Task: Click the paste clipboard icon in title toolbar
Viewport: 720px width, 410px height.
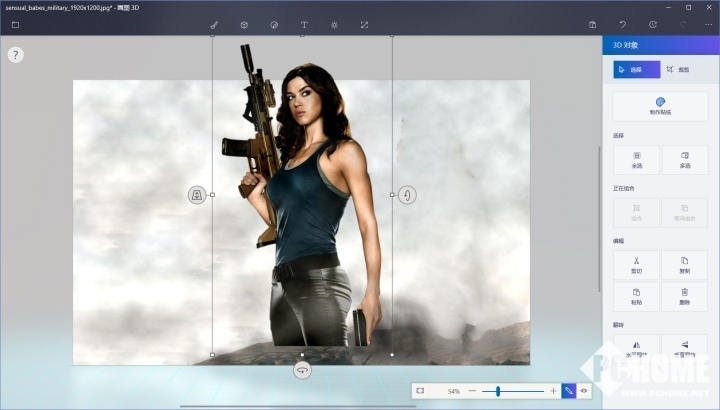Action: pyautogui.click(x=593, y=25)
